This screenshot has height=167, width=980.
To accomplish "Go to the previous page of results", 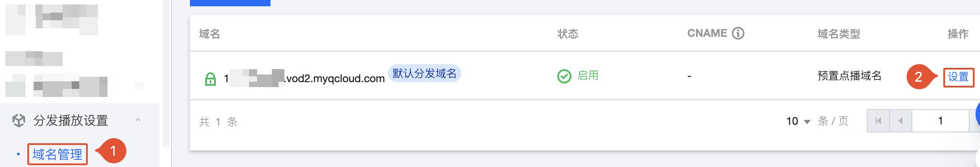I will pos(900,121).
